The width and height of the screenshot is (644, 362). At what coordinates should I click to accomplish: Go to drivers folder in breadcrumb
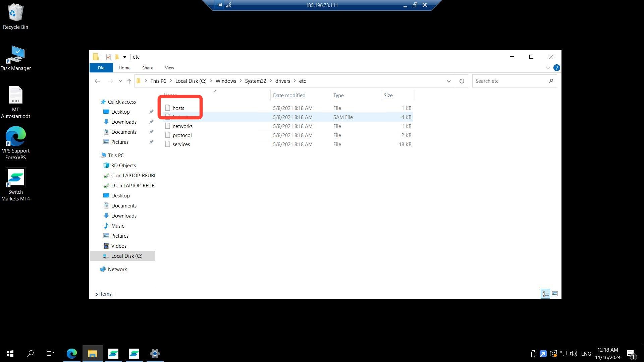pyautogui.click(x=283, y=81)
